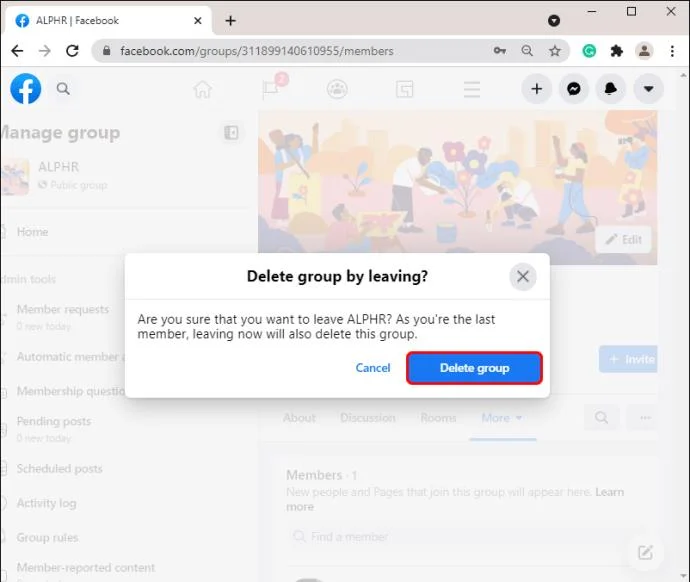Click the browser forward arrow
The image size is (690, 582).
[44, 51]
